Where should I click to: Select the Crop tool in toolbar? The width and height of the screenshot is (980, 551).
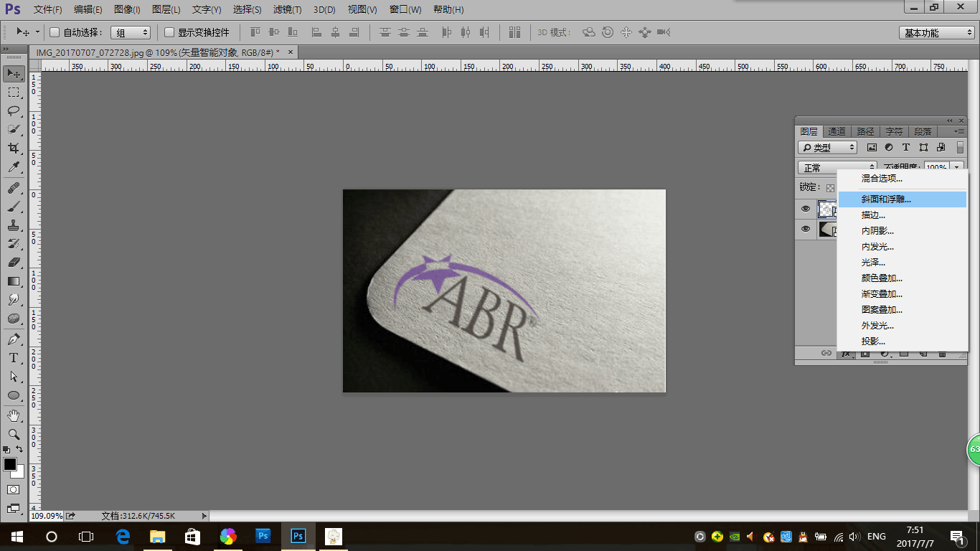point(14,149)
